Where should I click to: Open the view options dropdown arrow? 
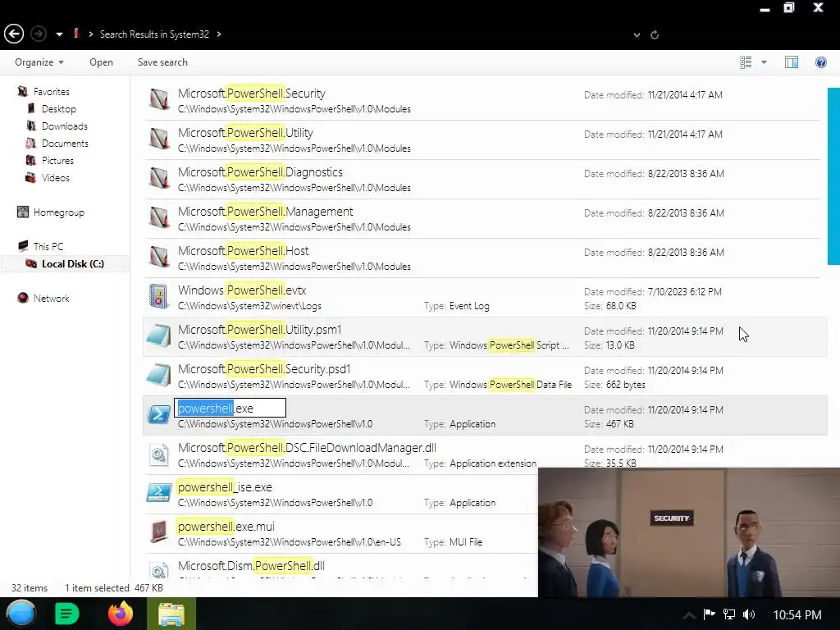[x=764, y=62]
